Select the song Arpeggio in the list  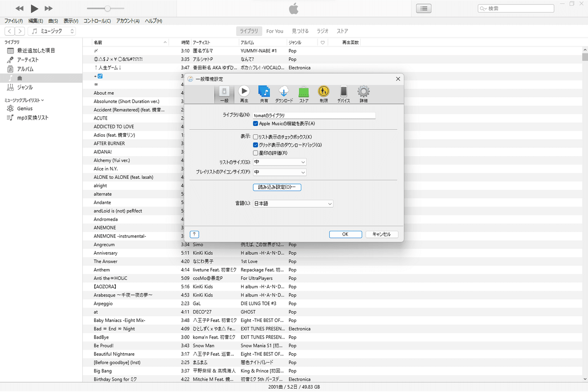[103, 304]
